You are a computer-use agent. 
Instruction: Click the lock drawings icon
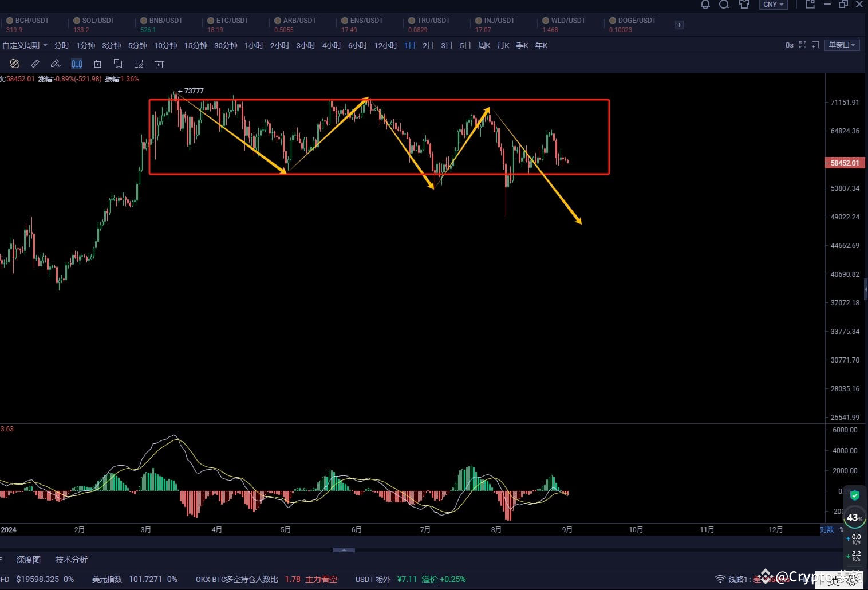point(97,64)
